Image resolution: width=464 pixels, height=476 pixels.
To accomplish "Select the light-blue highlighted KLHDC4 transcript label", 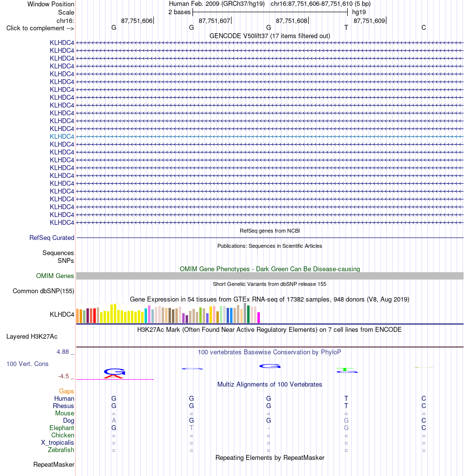I will 62,137.
